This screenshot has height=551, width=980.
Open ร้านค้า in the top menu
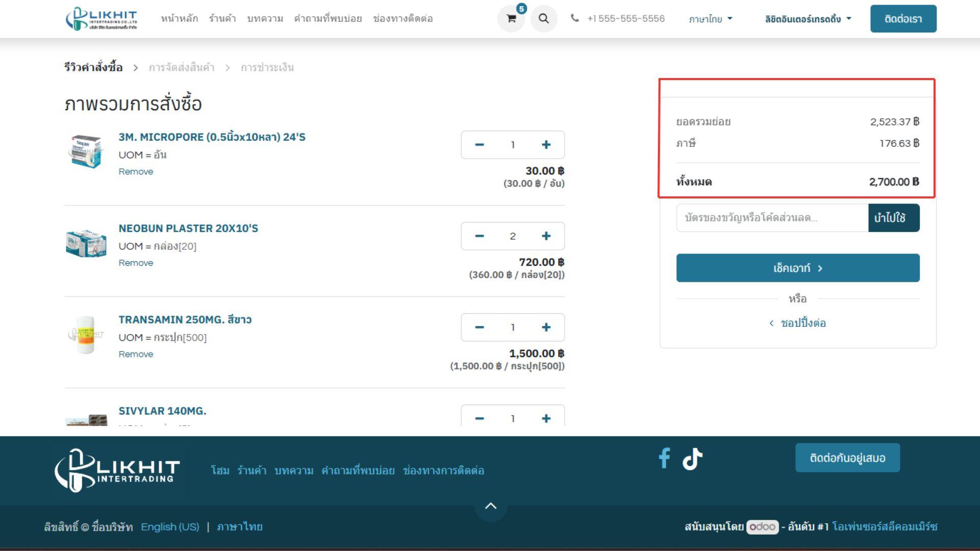pyautogui.click(x=223, y=19)
